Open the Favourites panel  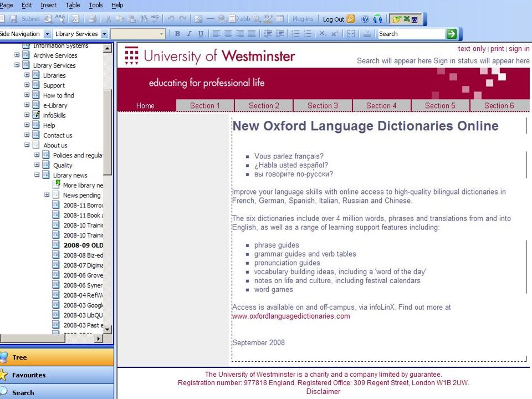point(57,375)
